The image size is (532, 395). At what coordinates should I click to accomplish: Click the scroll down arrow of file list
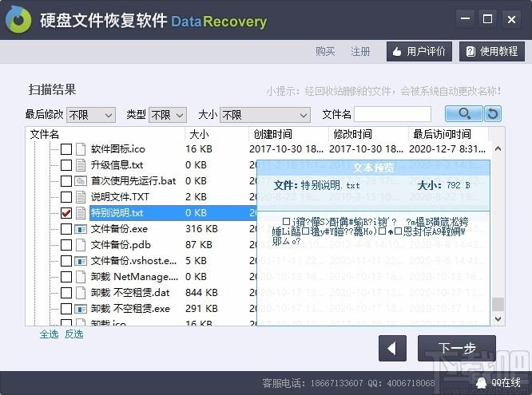[x=498, y=318]
